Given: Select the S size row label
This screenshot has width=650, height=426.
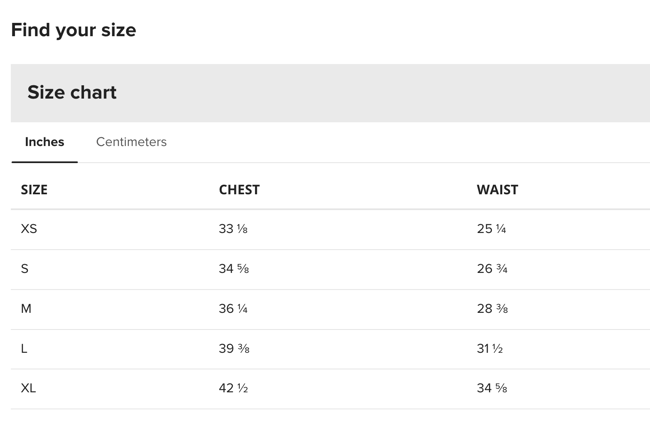Looking at the screenshot, I should click(25, 269).
